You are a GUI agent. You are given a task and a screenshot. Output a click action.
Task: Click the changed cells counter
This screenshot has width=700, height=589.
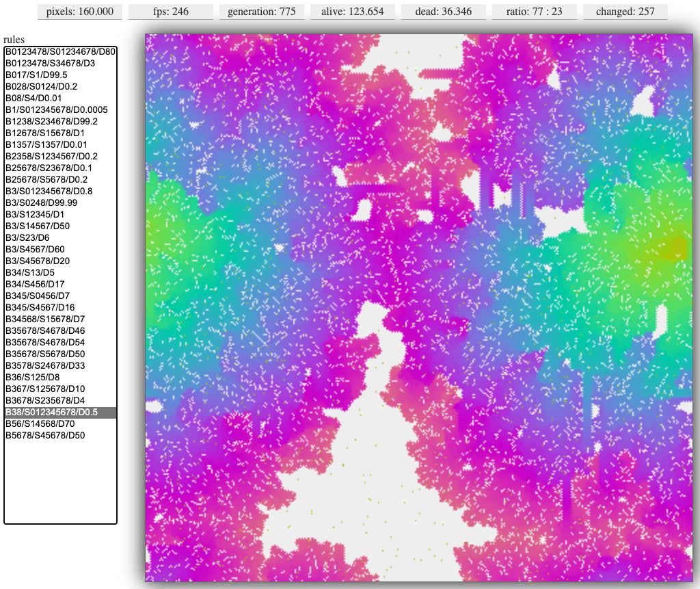point(625,12)
